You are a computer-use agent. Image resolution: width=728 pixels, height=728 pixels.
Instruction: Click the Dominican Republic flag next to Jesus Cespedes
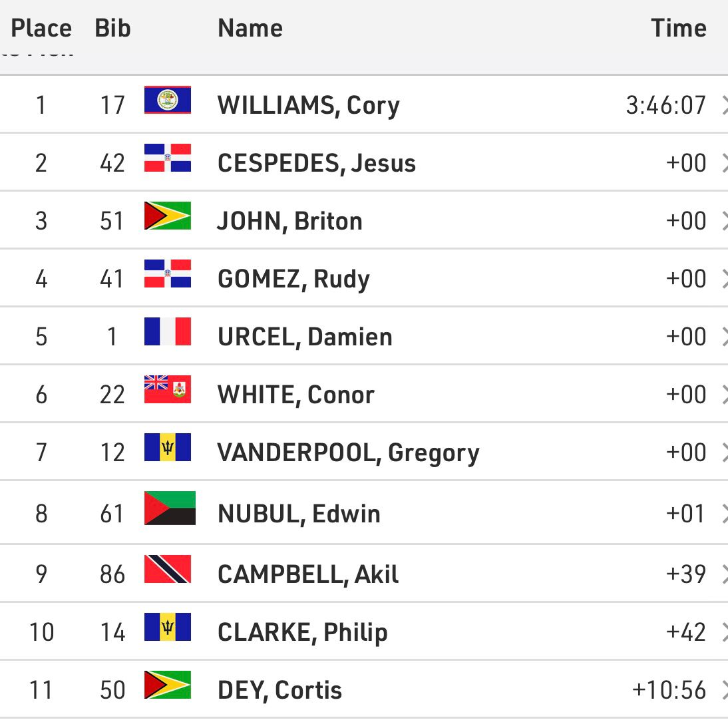click(x=168, y=158)
